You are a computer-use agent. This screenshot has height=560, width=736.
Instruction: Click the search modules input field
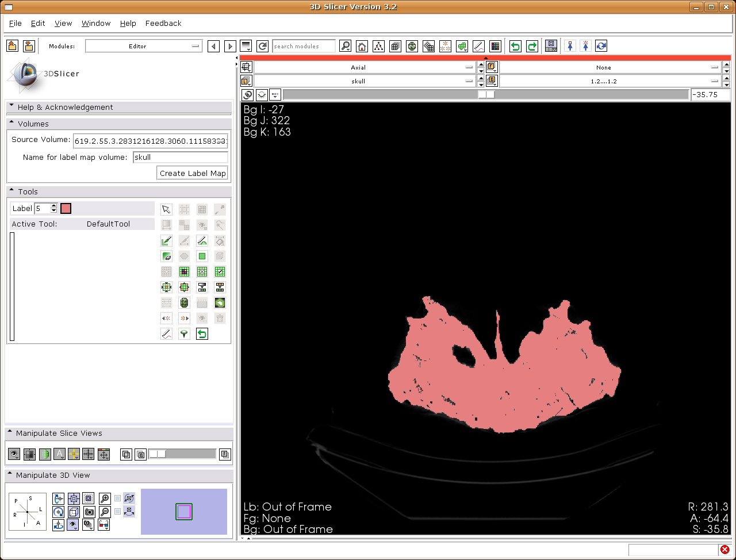point(304,46)
